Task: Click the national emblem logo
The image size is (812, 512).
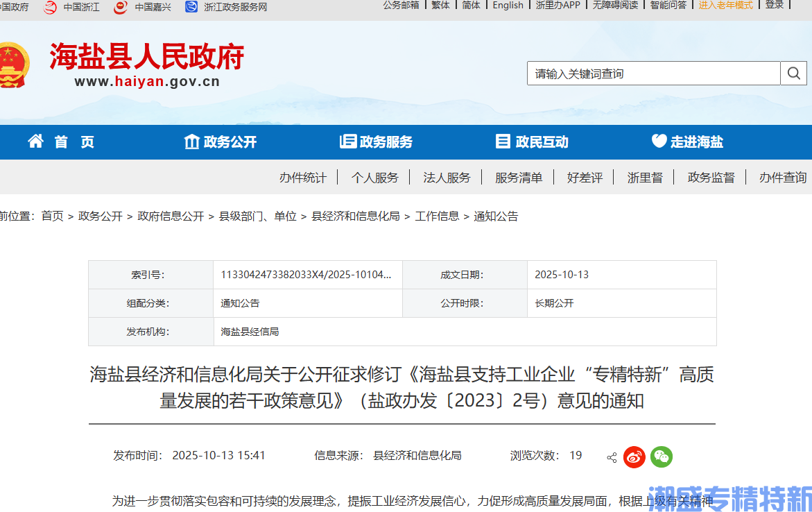Action: (x=12, y=65)
